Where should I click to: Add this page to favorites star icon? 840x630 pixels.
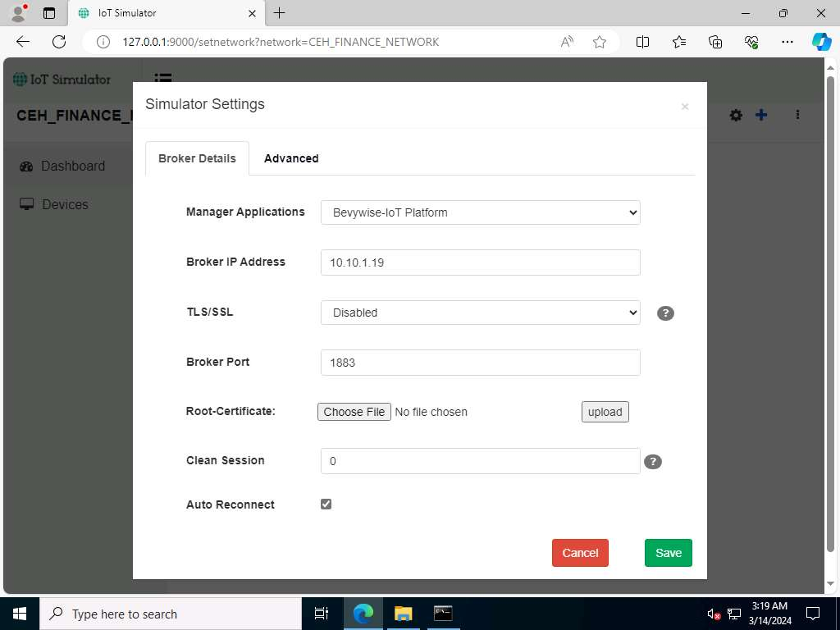600,42
